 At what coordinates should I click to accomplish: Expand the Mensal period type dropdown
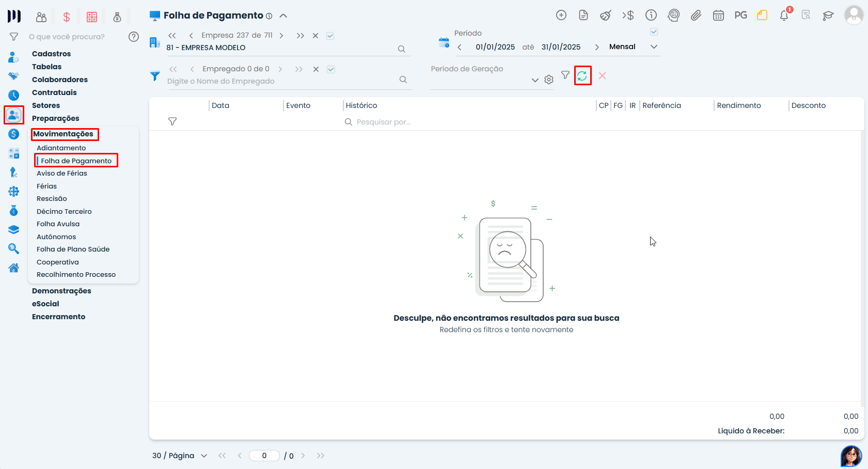(x=654, y=46)
